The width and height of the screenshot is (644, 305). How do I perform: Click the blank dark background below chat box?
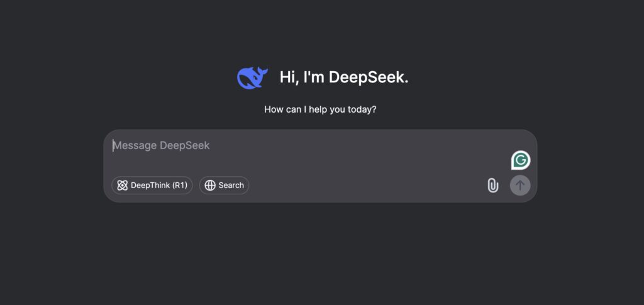point(321,258)
